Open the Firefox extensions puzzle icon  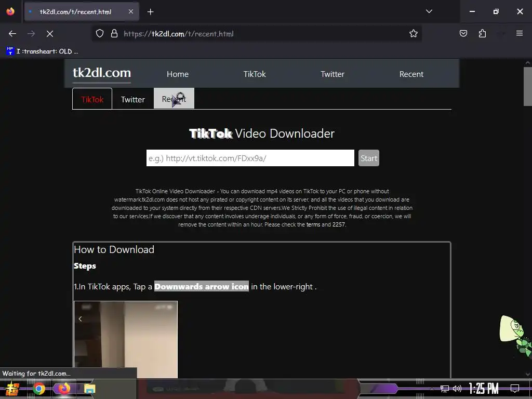482,34
